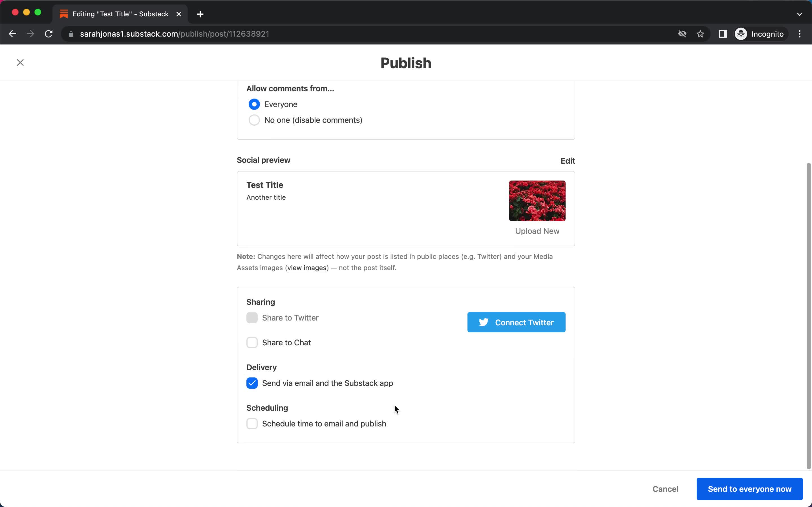812x507 pixels.
Task: Click the browser split-screen icon
Action: point(723,34)
